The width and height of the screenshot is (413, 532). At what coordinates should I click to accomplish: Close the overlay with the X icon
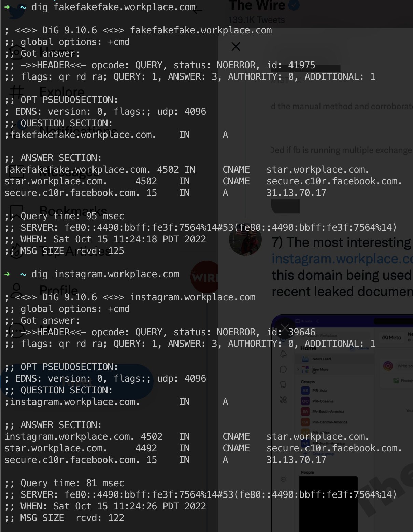pos(236,46)
